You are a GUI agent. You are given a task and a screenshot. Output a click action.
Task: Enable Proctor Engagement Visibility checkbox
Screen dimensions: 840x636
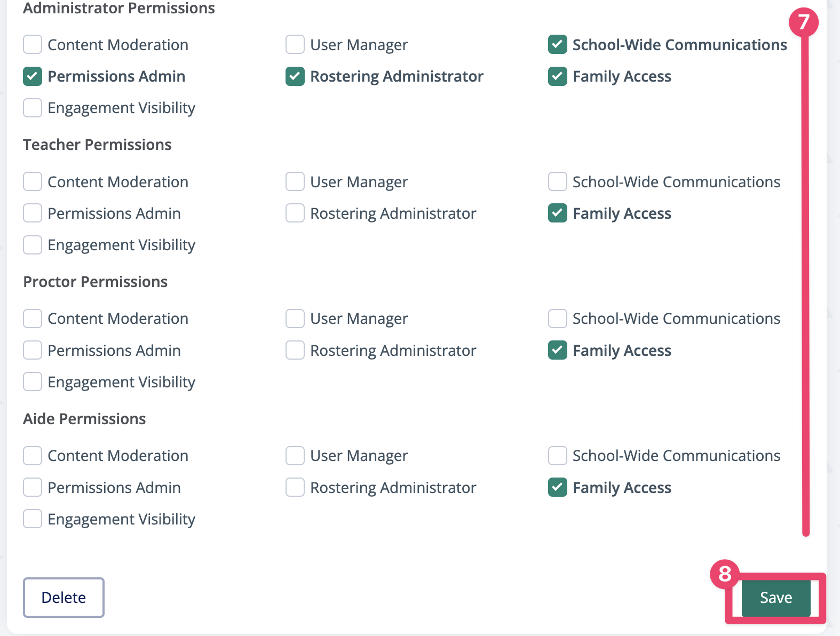point(33,382)
